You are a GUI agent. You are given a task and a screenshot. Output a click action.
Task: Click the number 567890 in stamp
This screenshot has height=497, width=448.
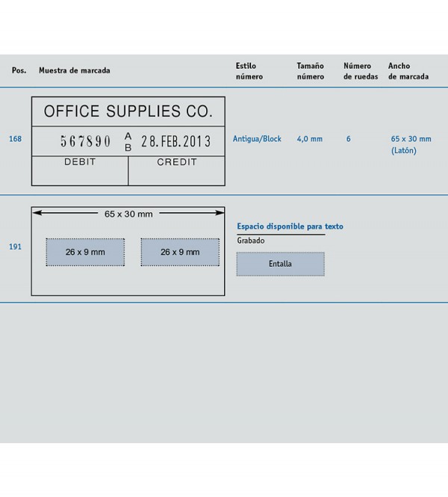pos(85,141)
